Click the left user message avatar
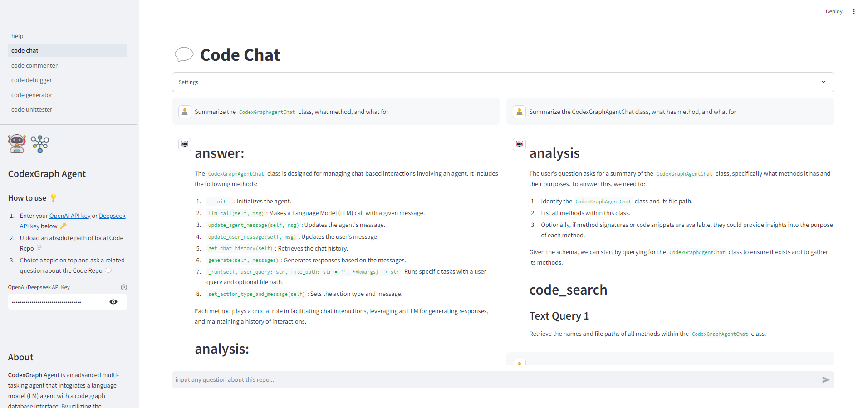 (x=185, y=112)
